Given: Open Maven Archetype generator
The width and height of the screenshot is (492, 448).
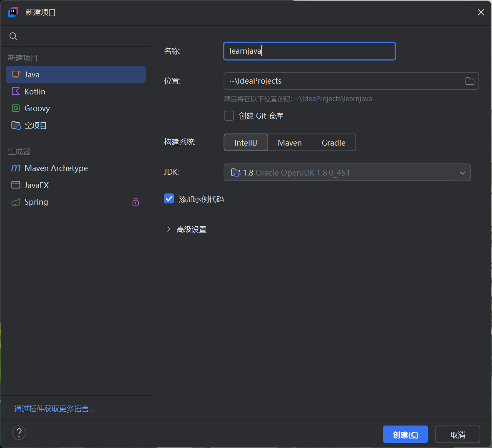Looking at the screenshot, I should (x=76, y=168).
